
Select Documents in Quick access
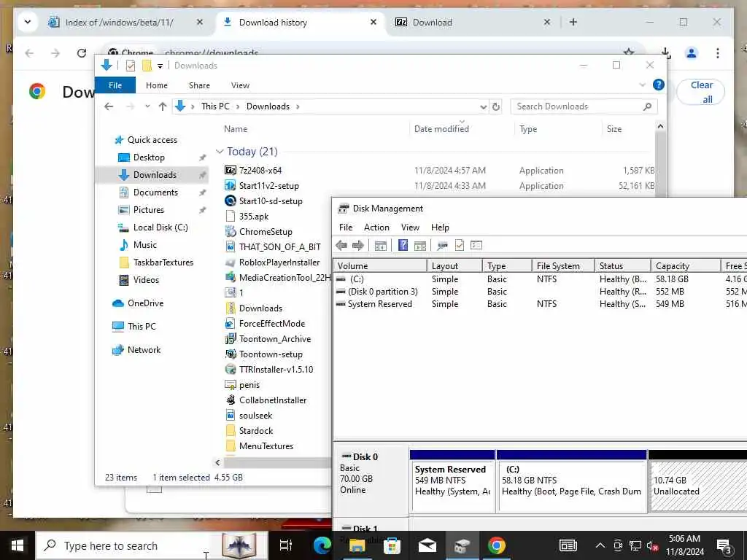[x=155, y=192]
